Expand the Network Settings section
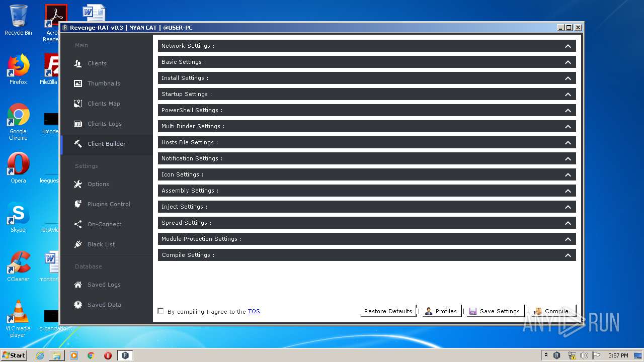Image resolution: width=644 pixels, height=362 pixels. [367, 46]
